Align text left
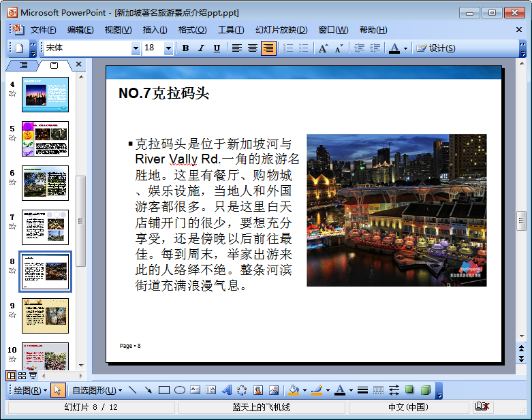Viewport: 532px width, 420px height. tap(237, 48)
